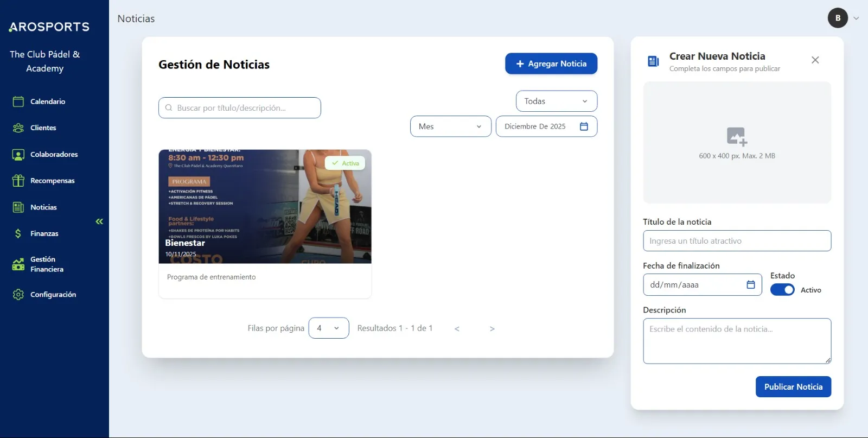868x438 pixels.
Task: Click the Agregar Noticia button
Action: coord(551,64)
